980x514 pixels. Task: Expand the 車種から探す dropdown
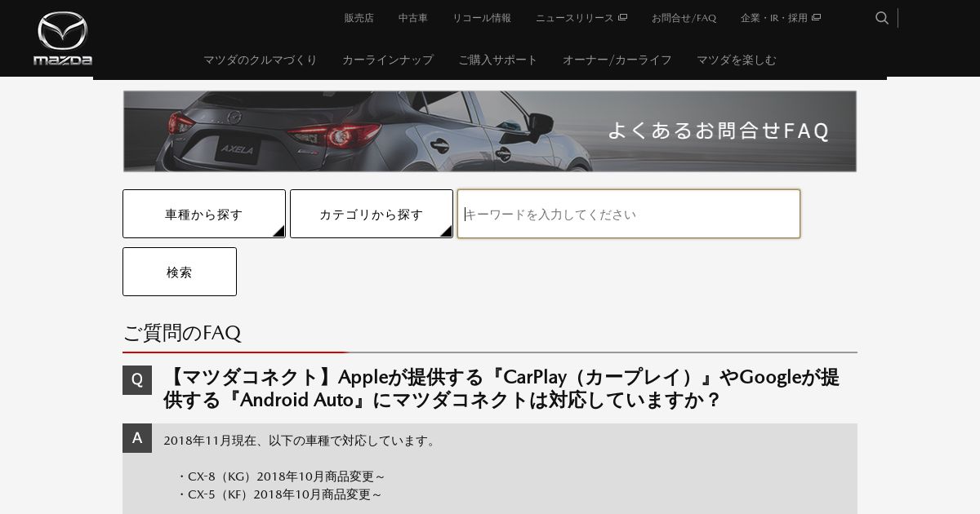pos(204,214)
